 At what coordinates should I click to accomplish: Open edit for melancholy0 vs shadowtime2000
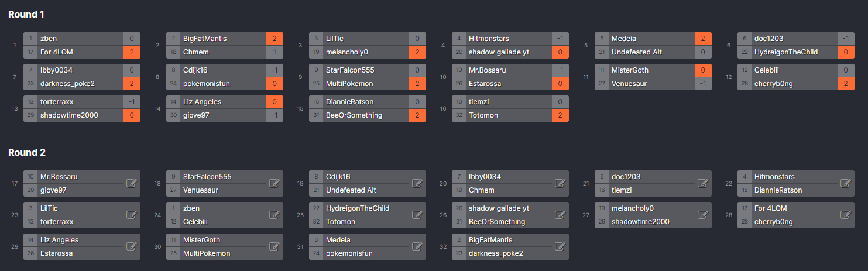tap(703, 215)
